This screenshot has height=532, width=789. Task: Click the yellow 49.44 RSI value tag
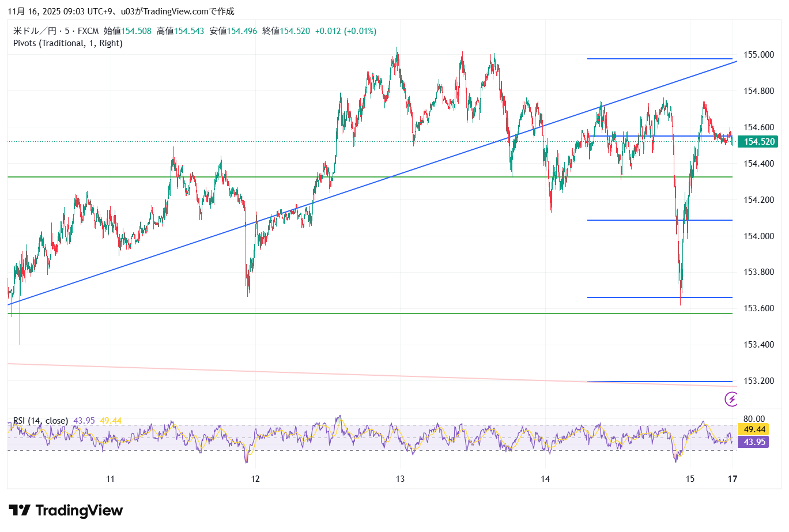click(754, 429)
